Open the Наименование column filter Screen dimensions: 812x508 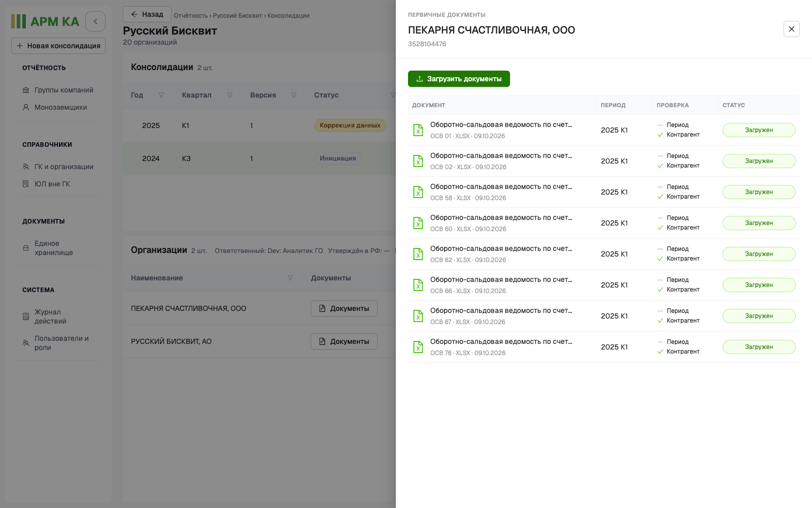pyautogui.click(x=290, y=278)
